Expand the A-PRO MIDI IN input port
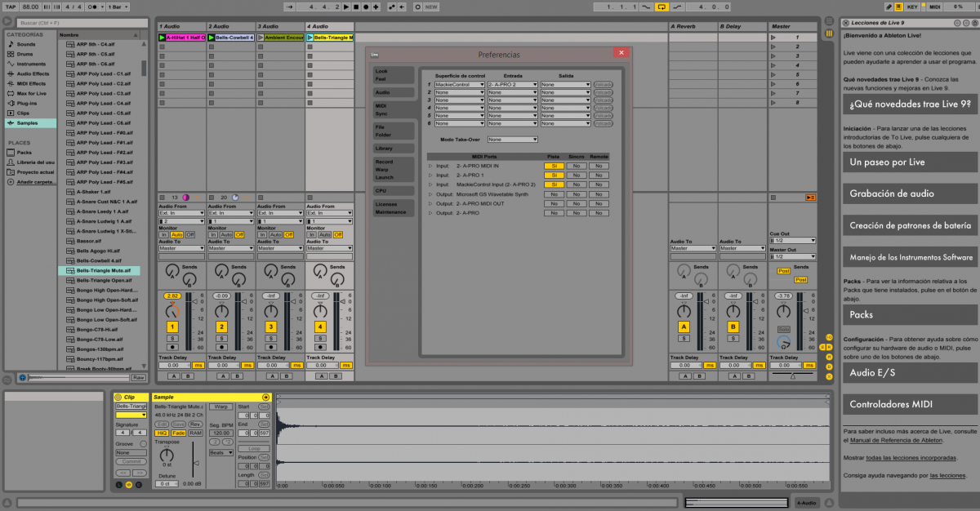The height and width of the screenshot is (511, 980). pos(430,166)
